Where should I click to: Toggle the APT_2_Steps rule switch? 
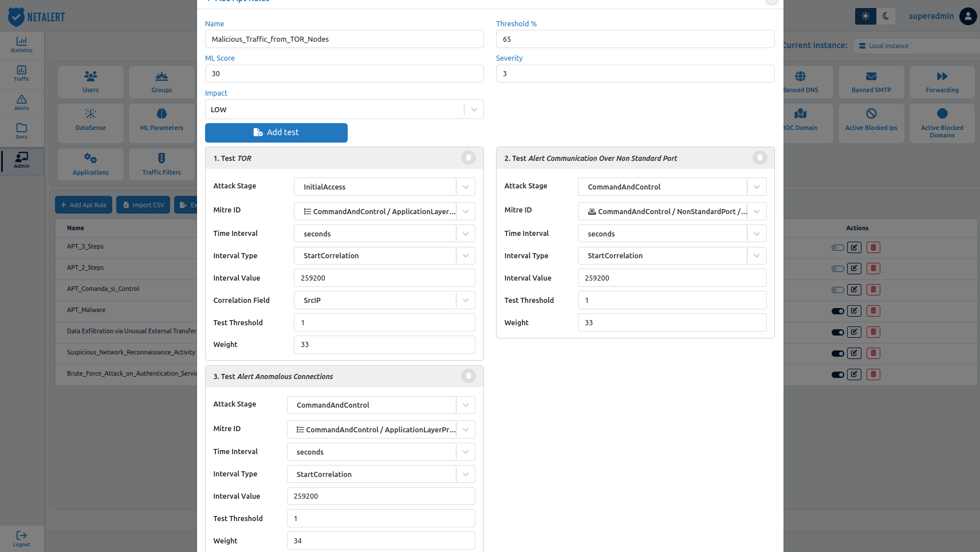point(838,269)
